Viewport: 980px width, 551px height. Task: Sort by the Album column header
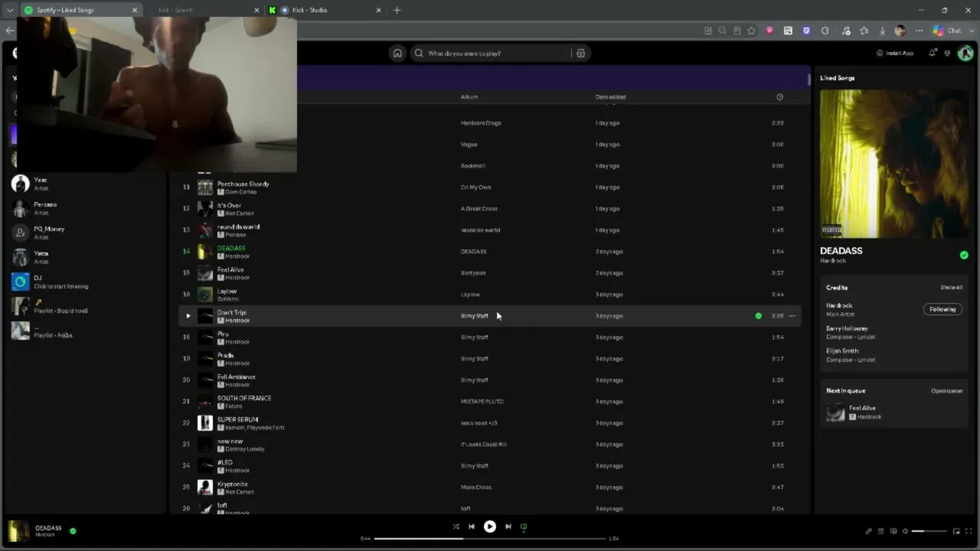point(469,97)
